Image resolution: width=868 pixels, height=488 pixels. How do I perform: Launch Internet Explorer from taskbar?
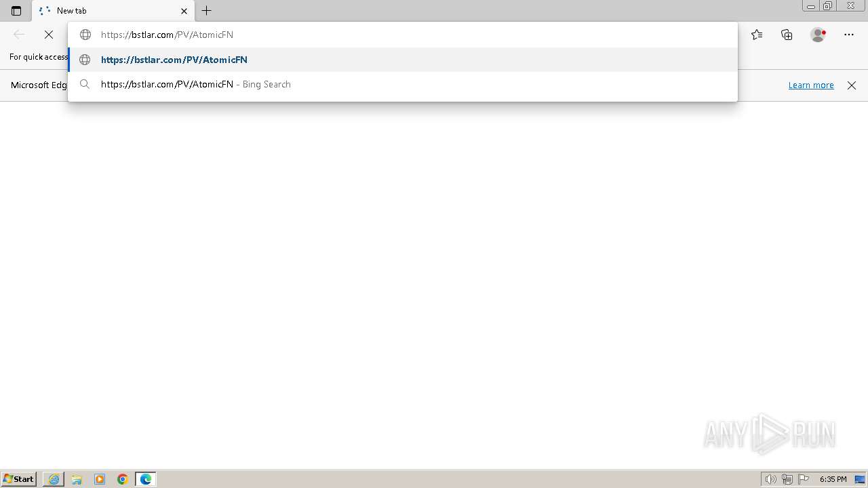point(54,479)
